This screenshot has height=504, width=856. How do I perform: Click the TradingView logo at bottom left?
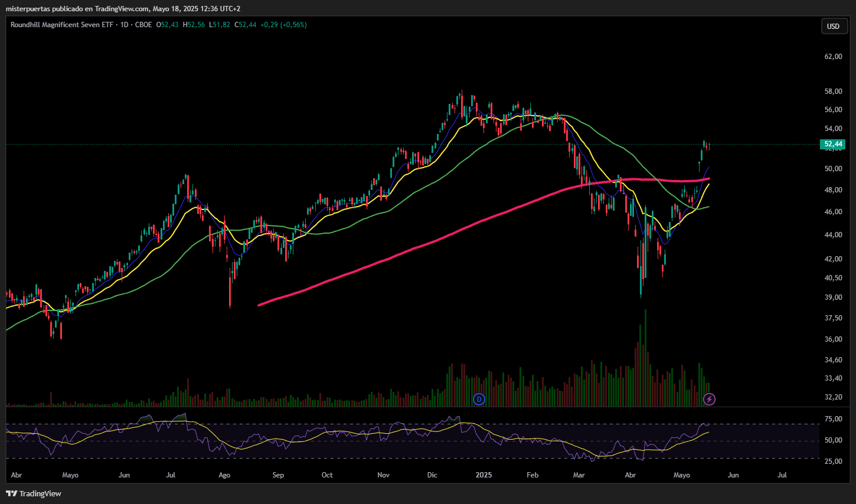pyautogui.click(x=34, y=493)
